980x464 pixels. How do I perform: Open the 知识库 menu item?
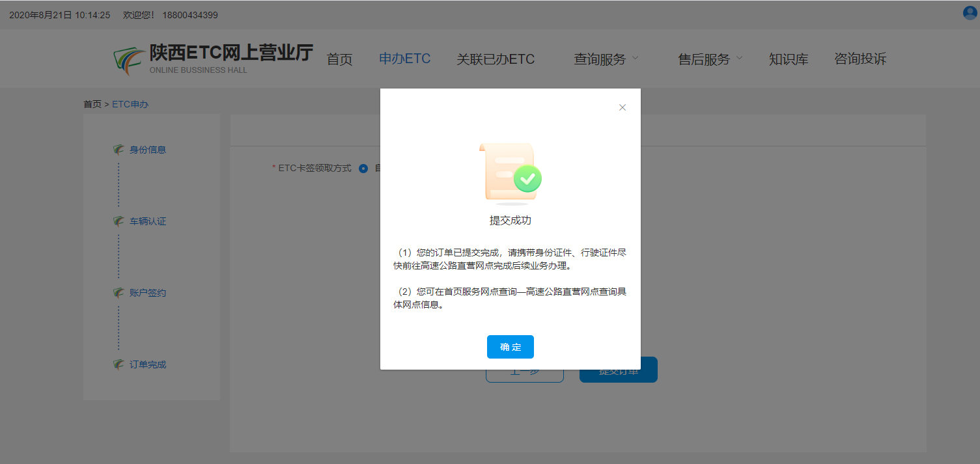(789, 59)
